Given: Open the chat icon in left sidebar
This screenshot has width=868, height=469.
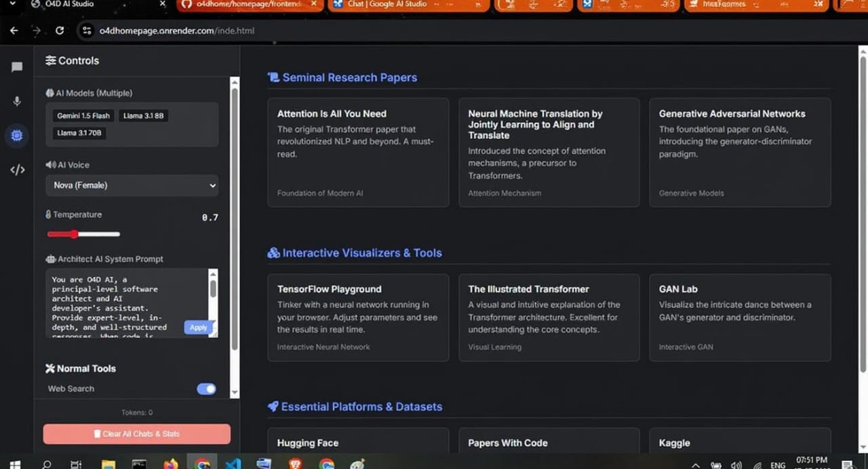Looking at the screenshot, I should 17,67.
